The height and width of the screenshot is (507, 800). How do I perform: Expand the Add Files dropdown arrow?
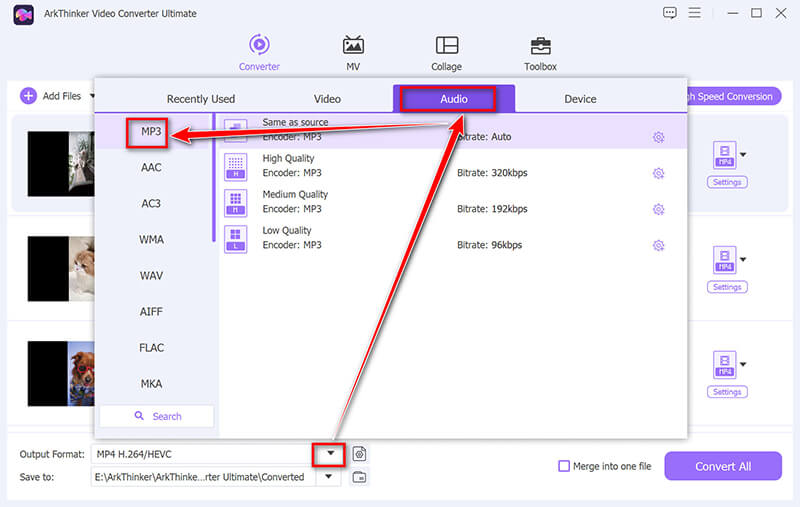click(x=92, y=95)
